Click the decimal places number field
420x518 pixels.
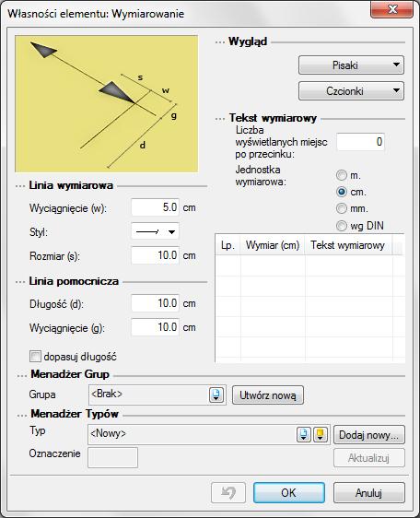coord(360,142)
